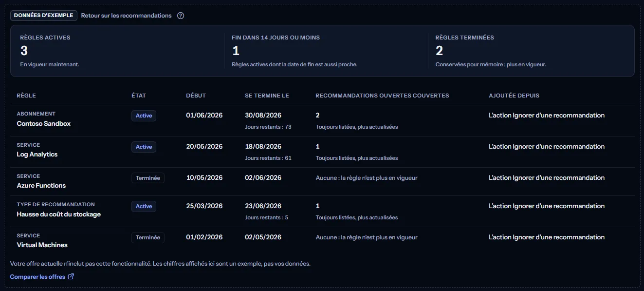Click the Active badge in the Contoso Sandbox row
The image size is (644, 291).
click(144, 116)
